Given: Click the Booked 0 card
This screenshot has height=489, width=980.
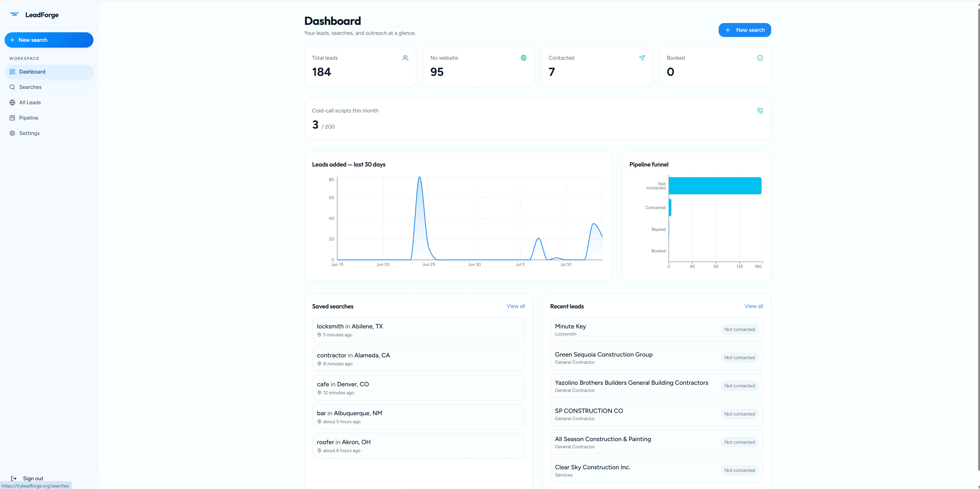Looking at the screenshot, I should (715, 66).
